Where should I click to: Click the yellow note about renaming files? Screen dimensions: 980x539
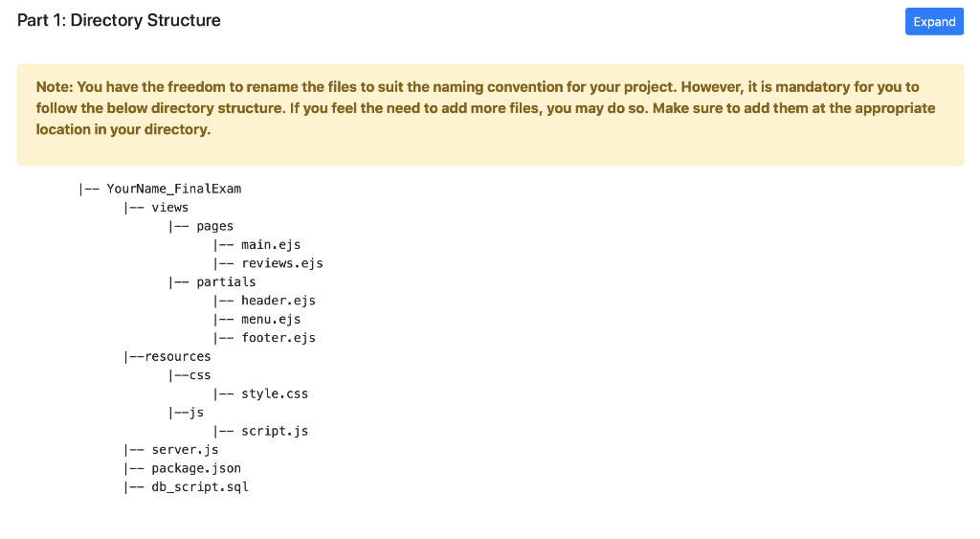click(x=490, y=115)
